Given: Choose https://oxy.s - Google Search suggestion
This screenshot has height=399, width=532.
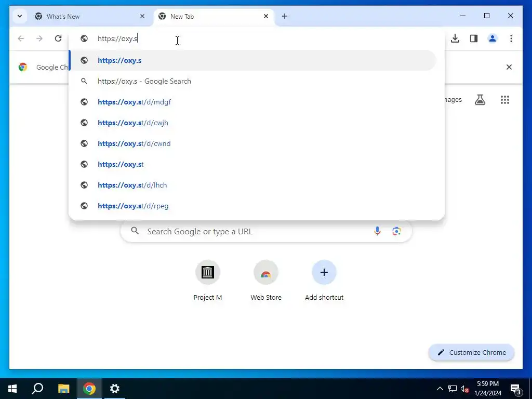Looking at the screenshot, I should pos(252,81).
